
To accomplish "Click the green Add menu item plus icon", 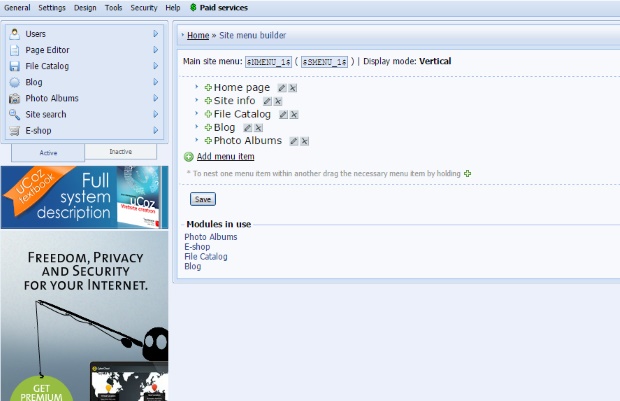I will (x=189, y=157).
